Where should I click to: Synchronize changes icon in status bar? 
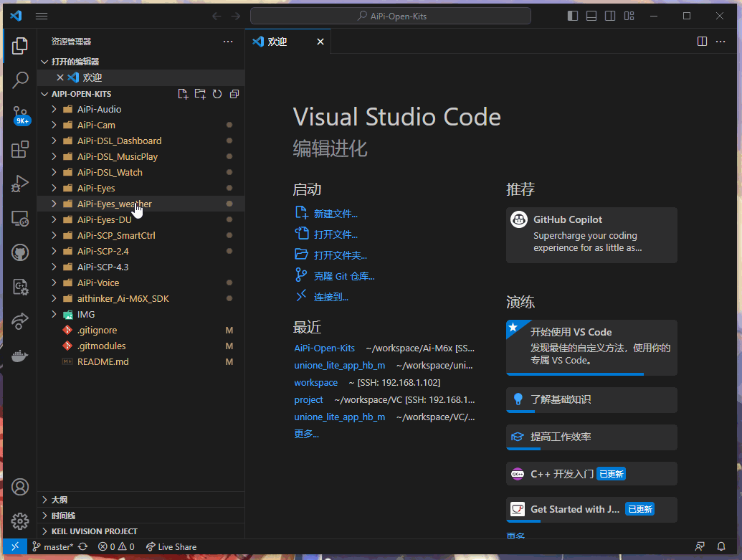click(x=83, y=547)
